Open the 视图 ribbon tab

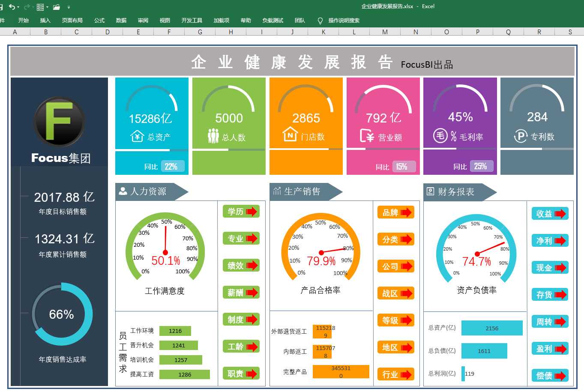[165, 20]
